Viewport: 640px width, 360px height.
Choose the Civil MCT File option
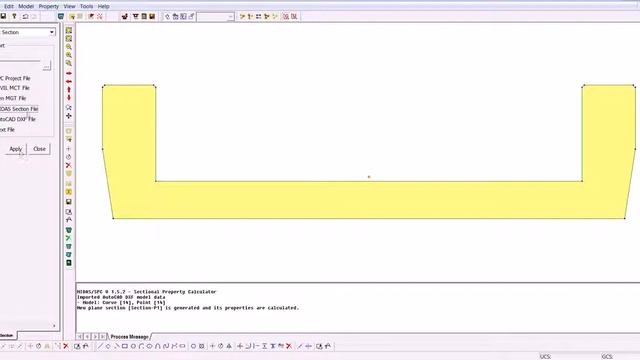(15, 88)
